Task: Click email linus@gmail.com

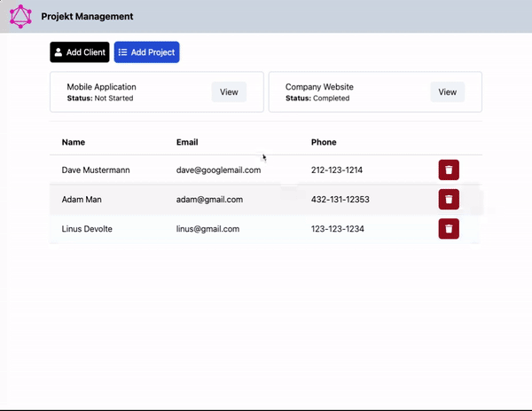Action: [207, 229]
